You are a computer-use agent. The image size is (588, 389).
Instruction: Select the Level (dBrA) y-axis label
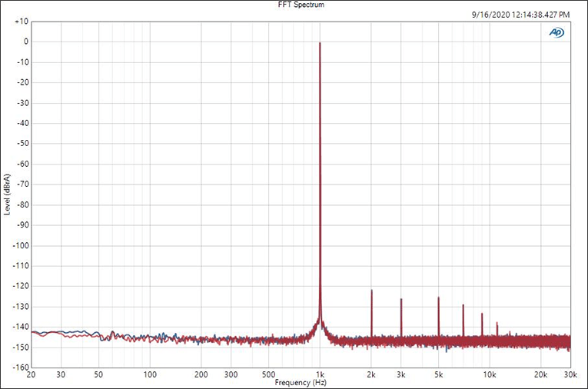(x=7, y=194)
